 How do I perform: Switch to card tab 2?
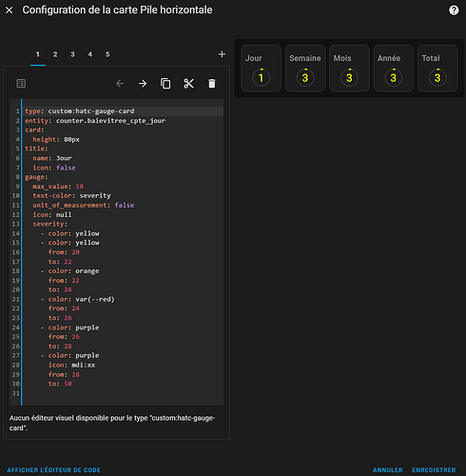(x=55, y=54)
